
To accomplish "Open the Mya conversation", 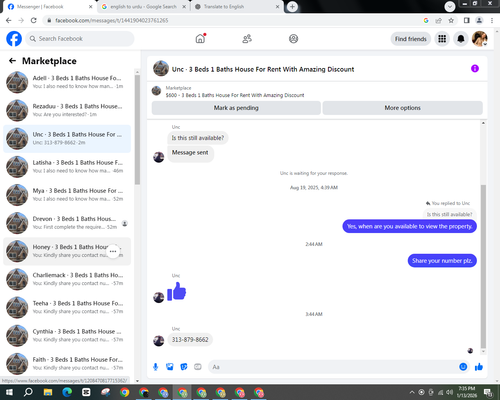I will (x=67, y=195).
